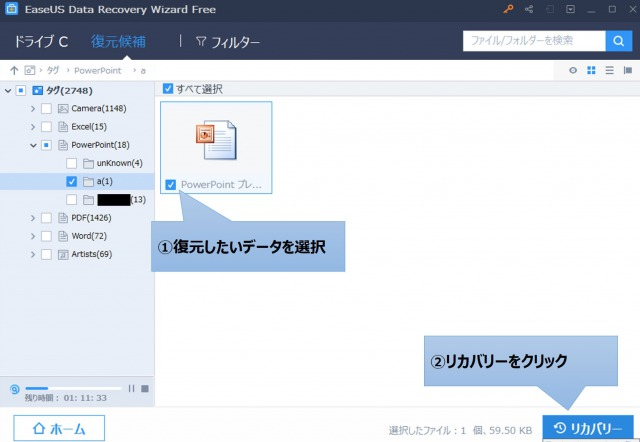Viewport: 640px width, 442px height.
Task: Check the Artists(69) checkbox
Action: click(x=47, y=254)
